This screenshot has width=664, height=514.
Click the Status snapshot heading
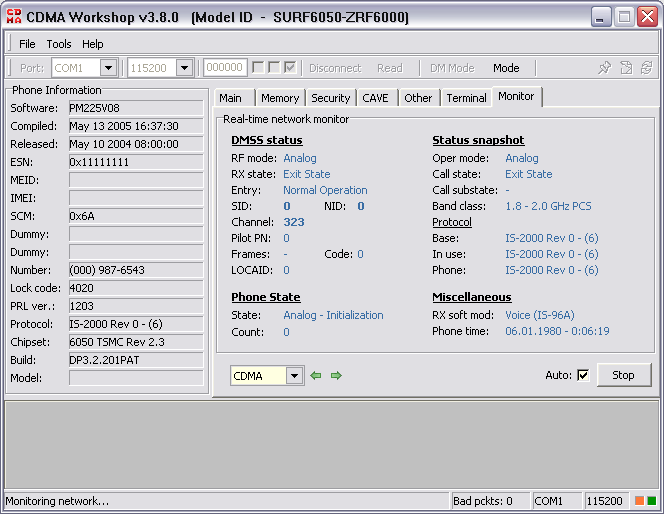[478, 140]
